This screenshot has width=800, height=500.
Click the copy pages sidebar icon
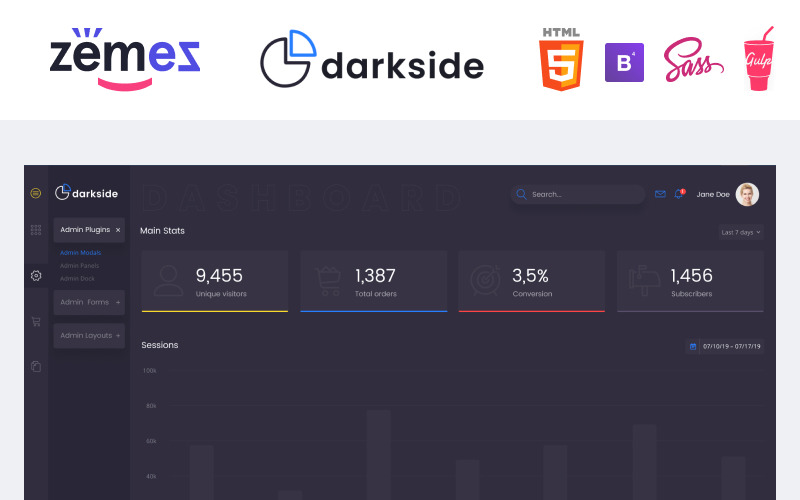point(36,367)
